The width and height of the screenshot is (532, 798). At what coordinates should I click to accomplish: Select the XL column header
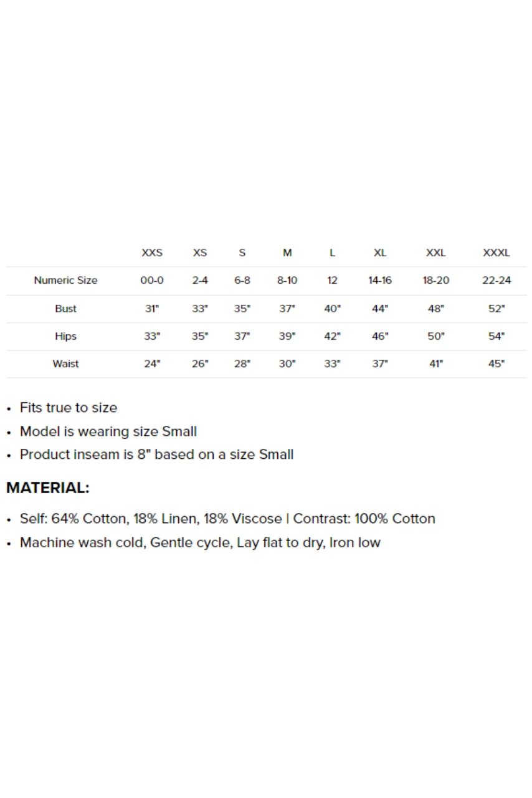379,252
